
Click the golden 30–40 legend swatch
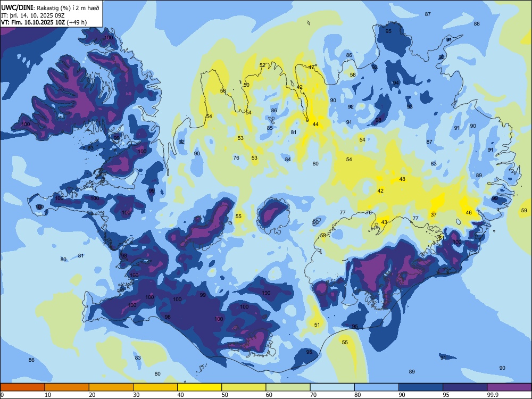point(155,387)
